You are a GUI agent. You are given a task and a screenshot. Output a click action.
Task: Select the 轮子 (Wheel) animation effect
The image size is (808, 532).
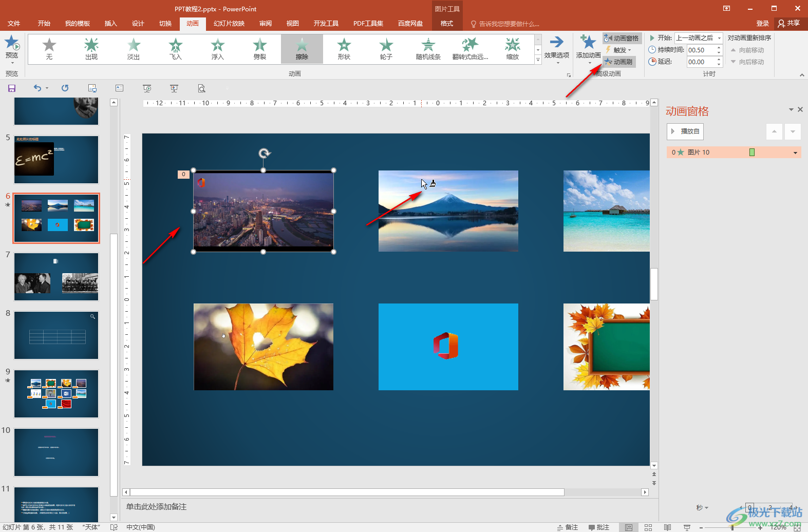point(386,49)
